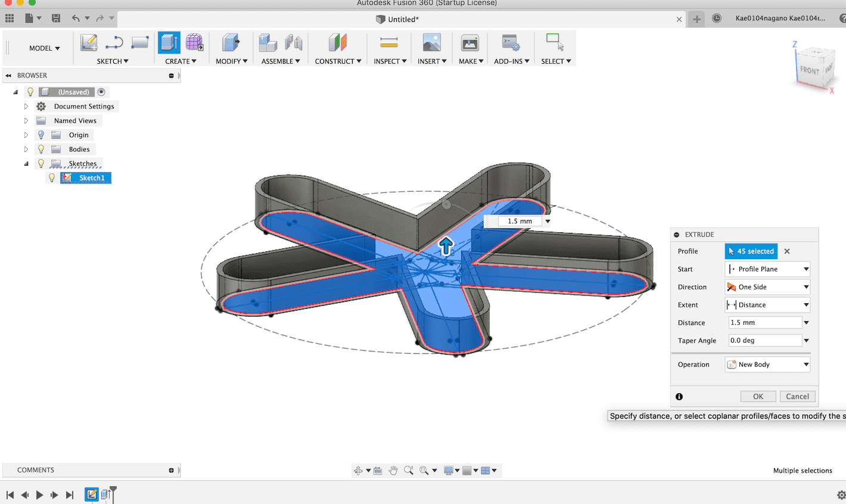846x504 pixels.
Task: Click the 45 selected Profile button
Action: point(751,251)
